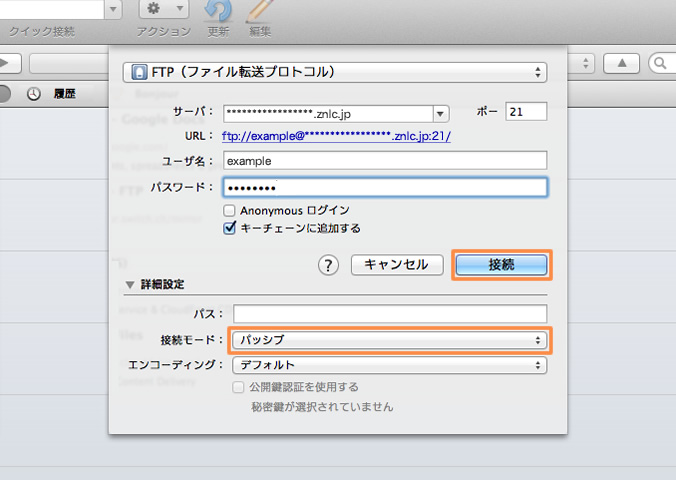Image resolution: width=676 pixels, height=480 pixels.
Task: Click the port number field
Action: point(526,112)
